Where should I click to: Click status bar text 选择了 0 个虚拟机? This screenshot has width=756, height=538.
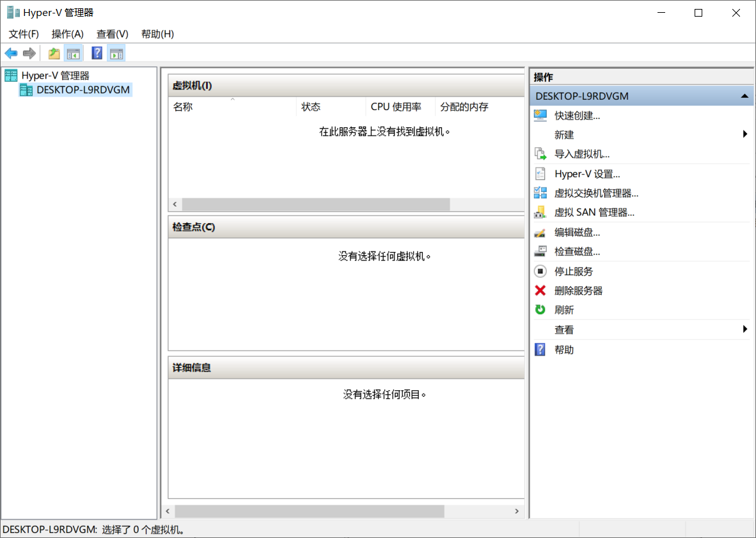tap(144, 530)
